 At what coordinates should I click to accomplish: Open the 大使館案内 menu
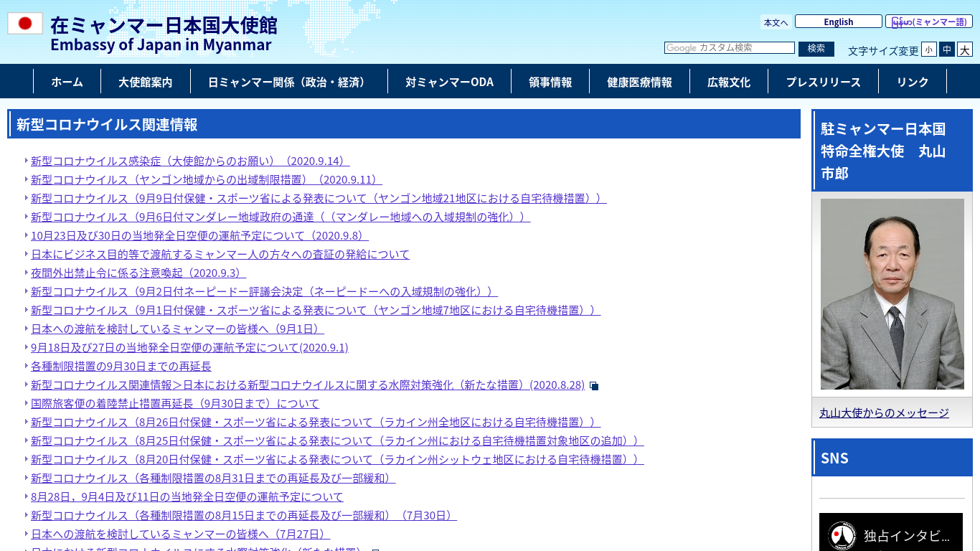click(146, 82)
